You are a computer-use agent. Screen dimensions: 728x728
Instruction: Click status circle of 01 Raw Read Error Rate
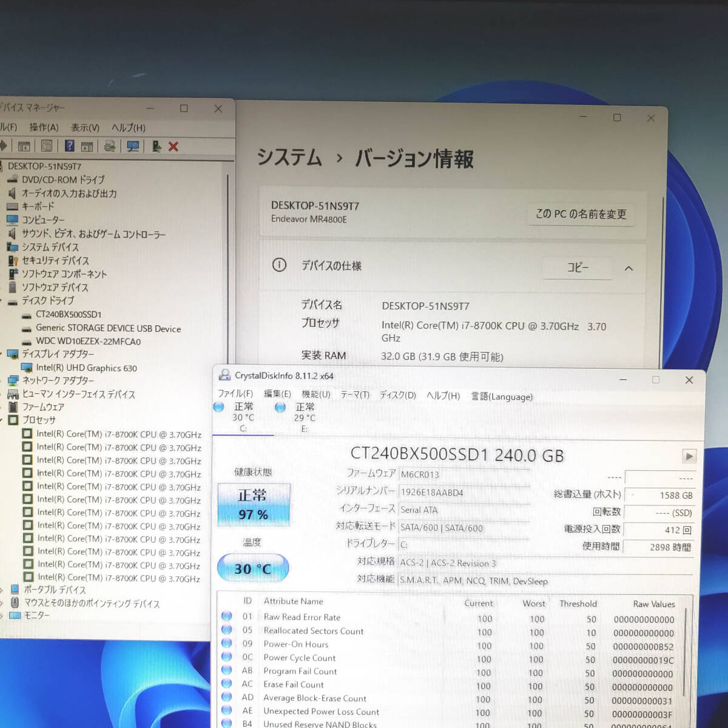[x=227, y=616]
